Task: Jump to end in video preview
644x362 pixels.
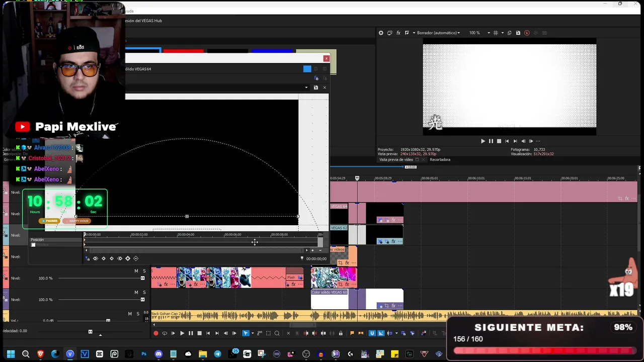Action: (x=515, y=141)
